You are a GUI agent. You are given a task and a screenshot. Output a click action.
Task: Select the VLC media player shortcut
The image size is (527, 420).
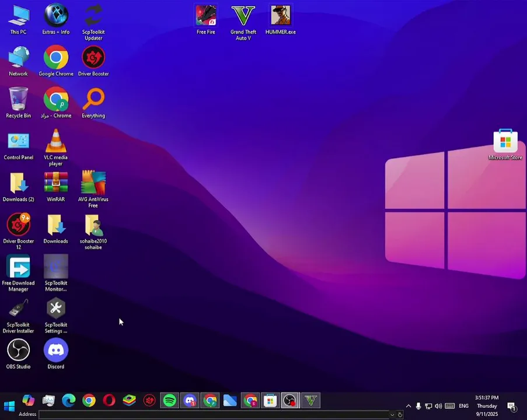[x=56, y=148]
